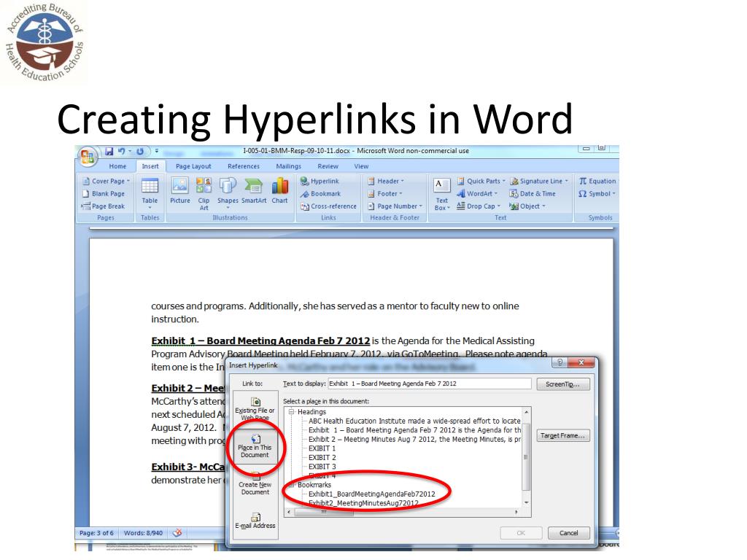Insert a Page Break

coord(104,206)
